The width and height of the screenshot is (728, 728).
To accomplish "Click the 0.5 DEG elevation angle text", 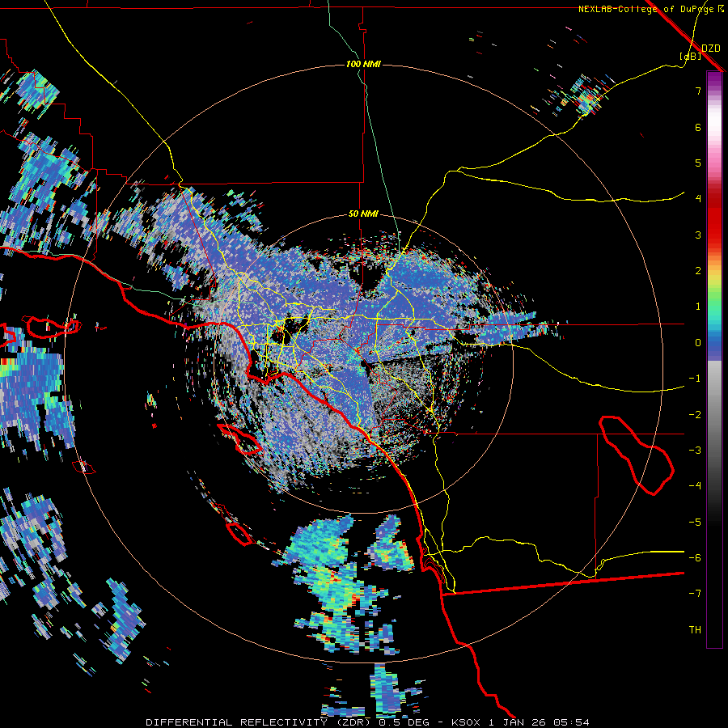I will tap(404, 722).
